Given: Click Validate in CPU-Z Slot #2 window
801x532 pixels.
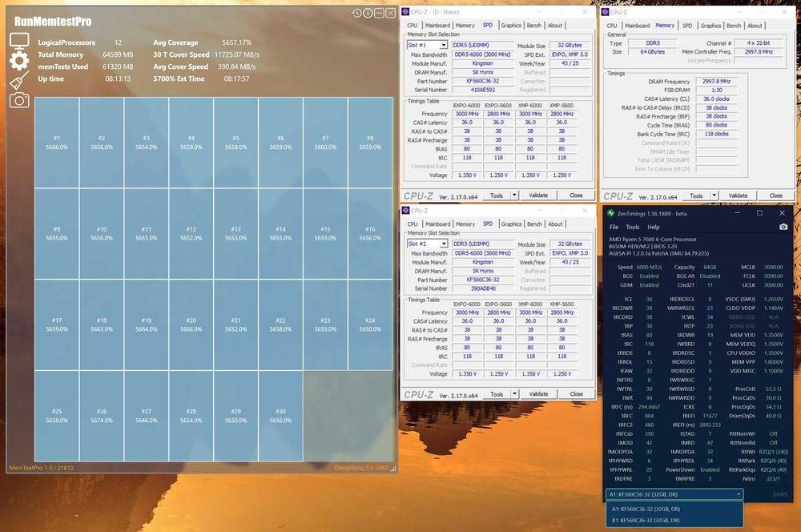Looking at the screenshot, I should coord(538,394).
